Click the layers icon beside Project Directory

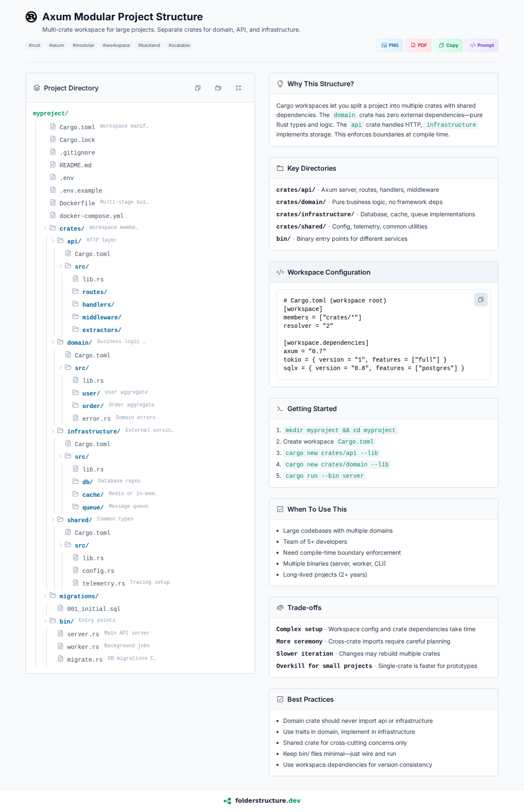[x=37, y=88]
